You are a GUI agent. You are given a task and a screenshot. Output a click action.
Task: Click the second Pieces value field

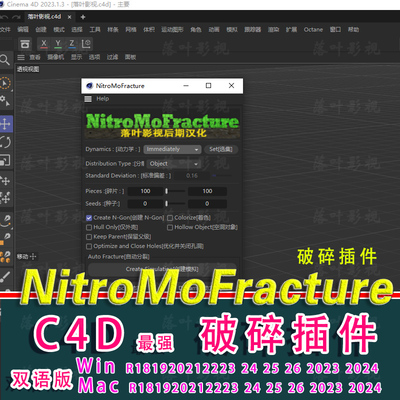[x=207, y=191]
